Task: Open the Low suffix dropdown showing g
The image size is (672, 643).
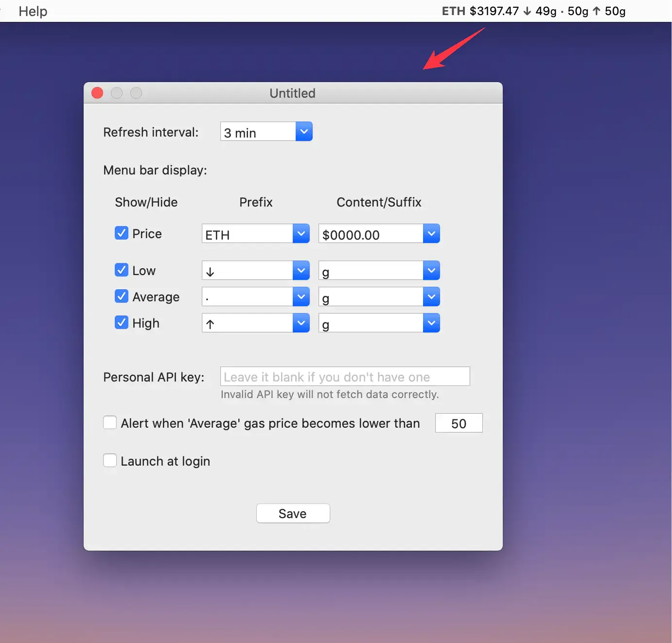Action: 431,270
